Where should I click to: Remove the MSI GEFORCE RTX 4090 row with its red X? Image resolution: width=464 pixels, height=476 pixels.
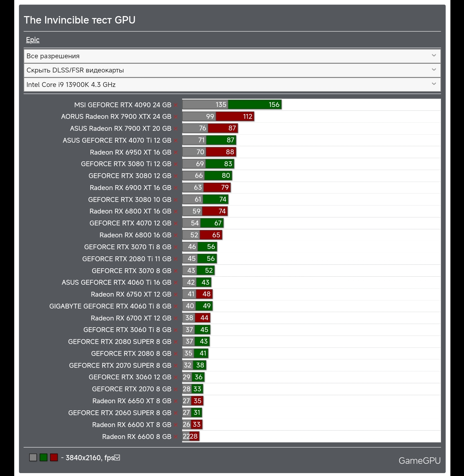click(x=176, y=105)
